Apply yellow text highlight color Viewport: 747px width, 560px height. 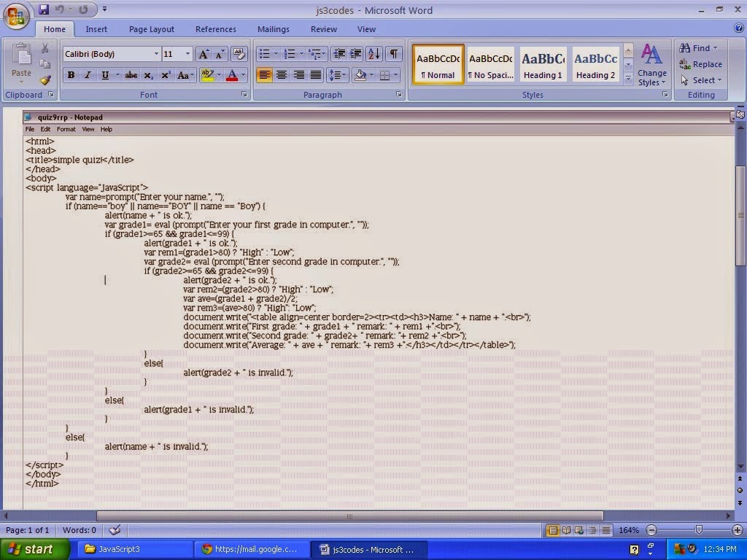(207, 75)
